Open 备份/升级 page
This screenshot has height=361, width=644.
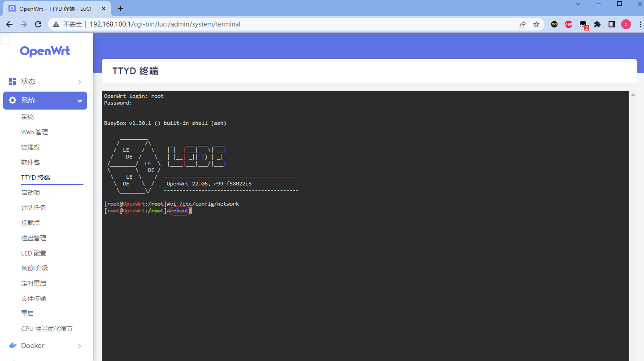click(x=35, y=268)
